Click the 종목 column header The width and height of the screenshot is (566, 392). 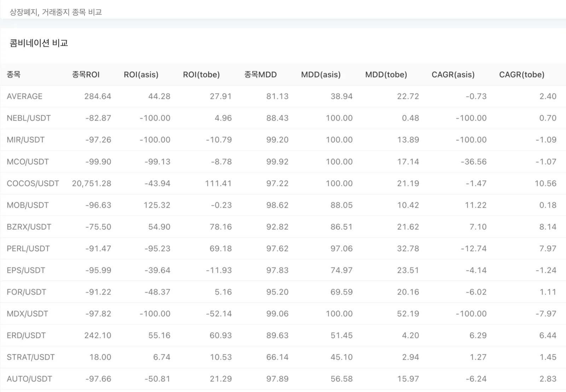pyautogui.click(x=13, y=75)
